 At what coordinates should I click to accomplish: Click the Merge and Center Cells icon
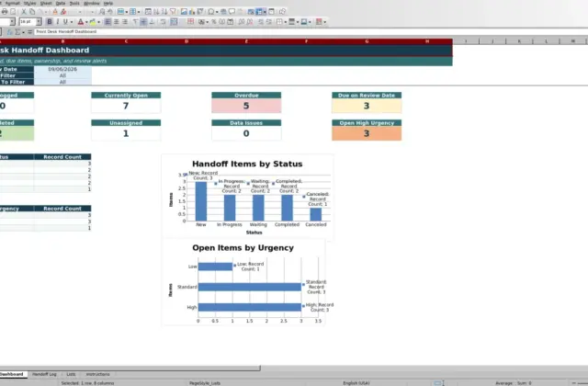(x=174, y=22)
